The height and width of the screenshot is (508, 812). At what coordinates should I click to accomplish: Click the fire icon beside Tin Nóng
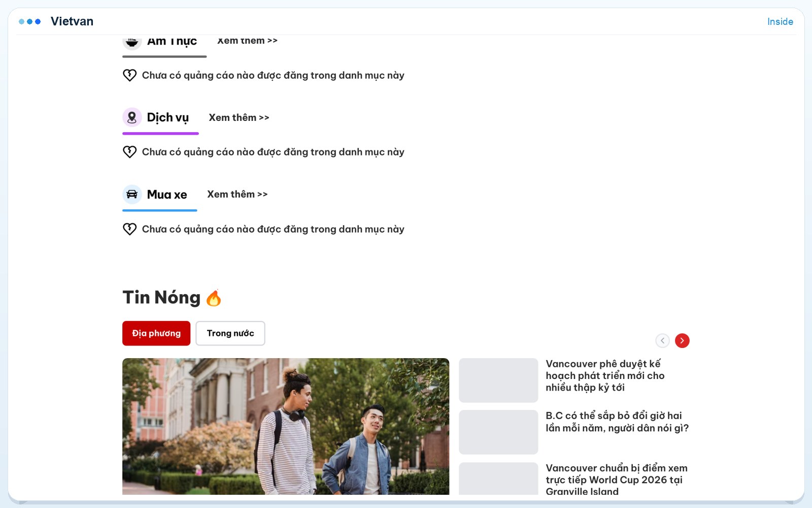[x=214, y=298]
